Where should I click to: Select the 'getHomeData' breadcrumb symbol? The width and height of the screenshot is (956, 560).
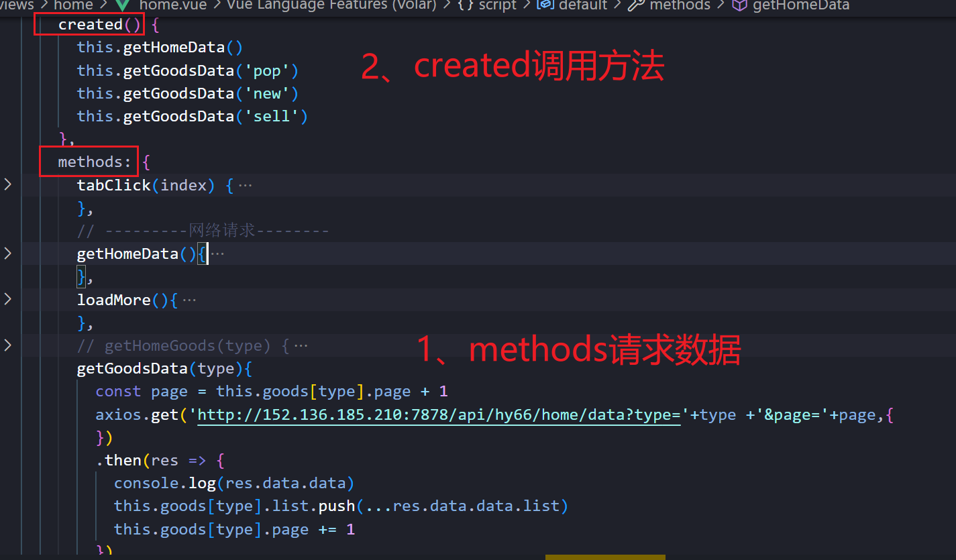pyautogui.click(x=801, y=5)
